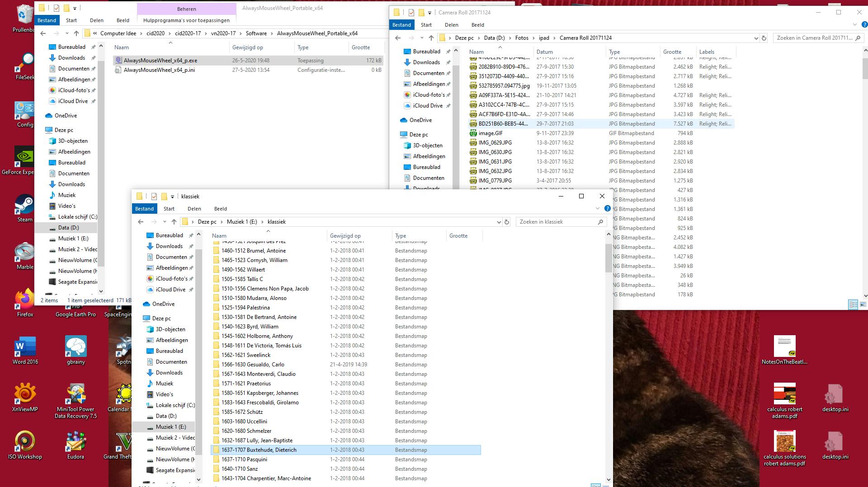The width and height of the screenshot is (868, 487).
Task: Select the Eudora desktop icon
Action: [76, 445]
